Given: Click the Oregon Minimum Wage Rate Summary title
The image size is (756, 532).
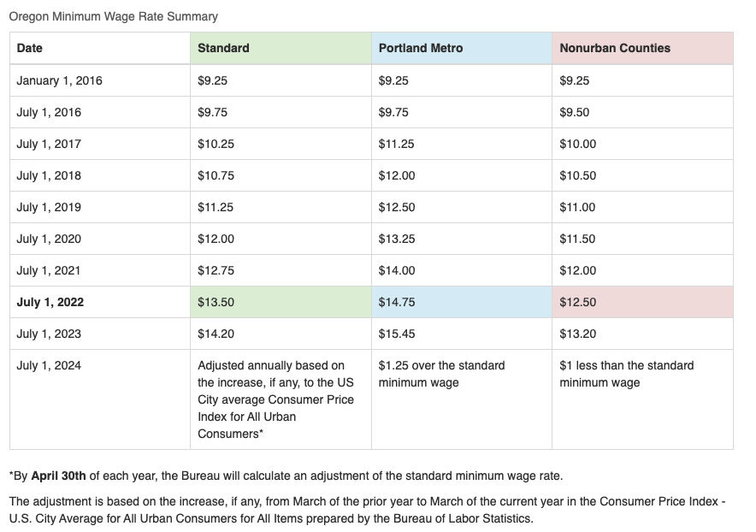Looking at the screenshot, I should [x=113, y=16].
